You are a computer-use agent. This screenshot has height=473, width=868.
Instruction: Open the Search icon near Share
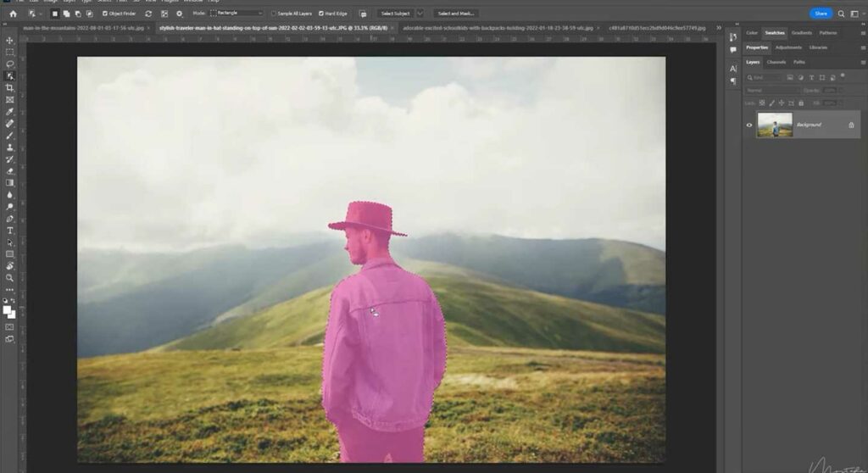coord(841,14)
